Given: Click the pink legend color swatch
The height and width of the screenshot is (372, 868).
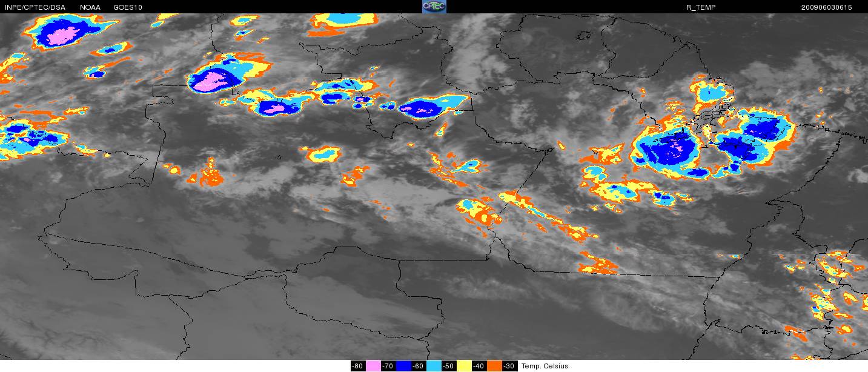Looking at the screenshot, I should [373, 366].
